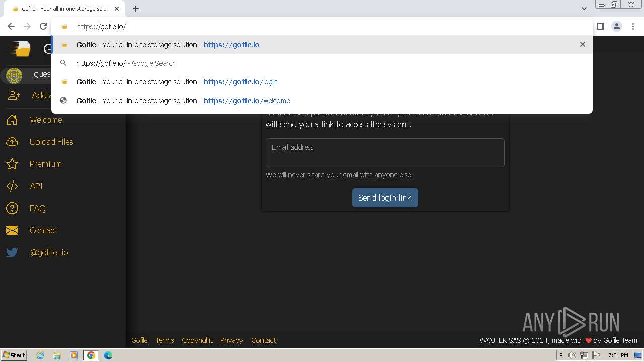Screen dimensions: 644x362
Task: Open the footer Copyright link
Action: (197, 340)
